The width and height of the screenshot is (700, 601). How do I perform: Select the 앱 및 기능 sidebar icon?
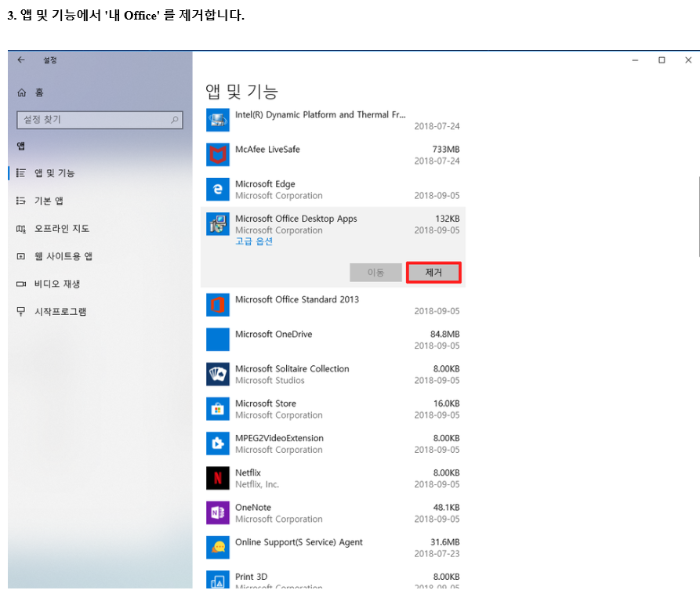coord(21,172)
